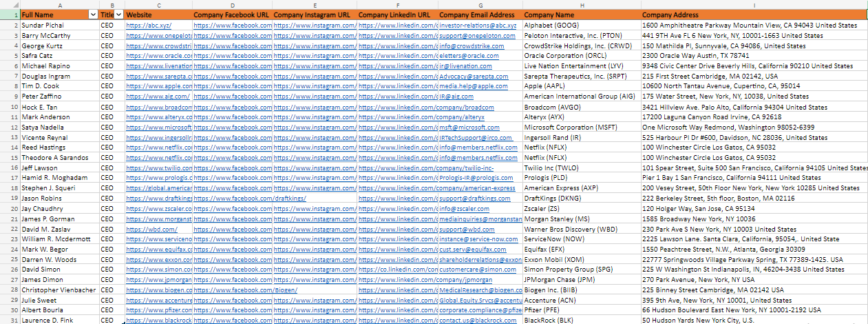Open the Facebook draftkings/ link
Screen dimensions: 868x324
click(249, 199)
